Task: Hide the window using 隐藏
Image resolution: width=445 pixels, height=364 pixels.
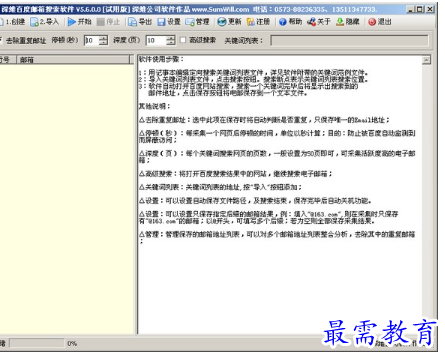Action: click(x=348, y=22)
